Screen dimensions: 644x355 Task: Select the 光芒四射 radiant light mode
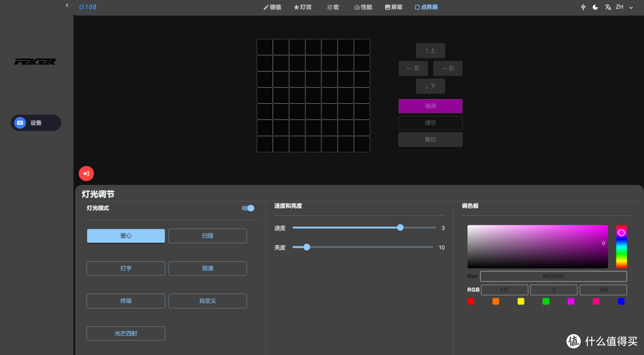[x=126, y=334]
